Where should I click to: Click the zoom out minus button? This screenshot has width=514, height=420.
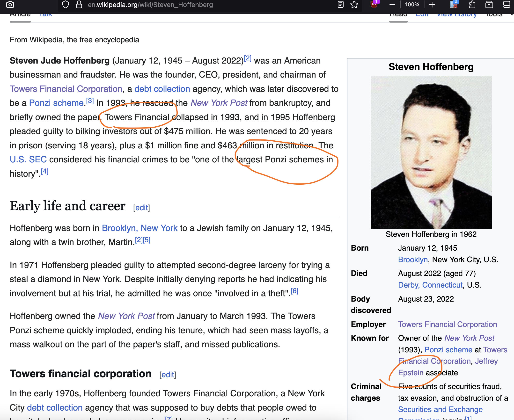392,5
